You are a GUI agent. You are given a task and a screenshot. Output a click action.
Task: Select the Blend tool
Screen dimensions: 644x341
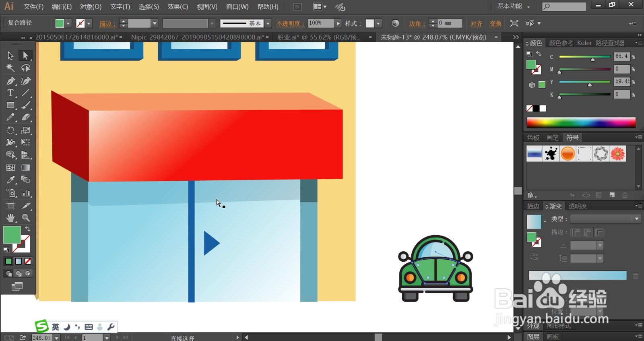(25, 180)
